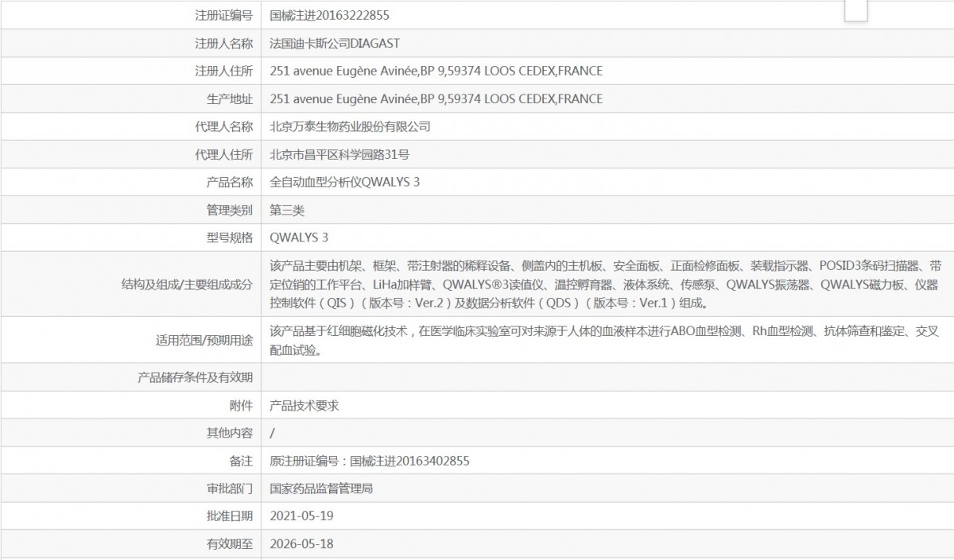Click the 其他内容 label
This screenshot has height=560, width=954.
tap(230, 433)
